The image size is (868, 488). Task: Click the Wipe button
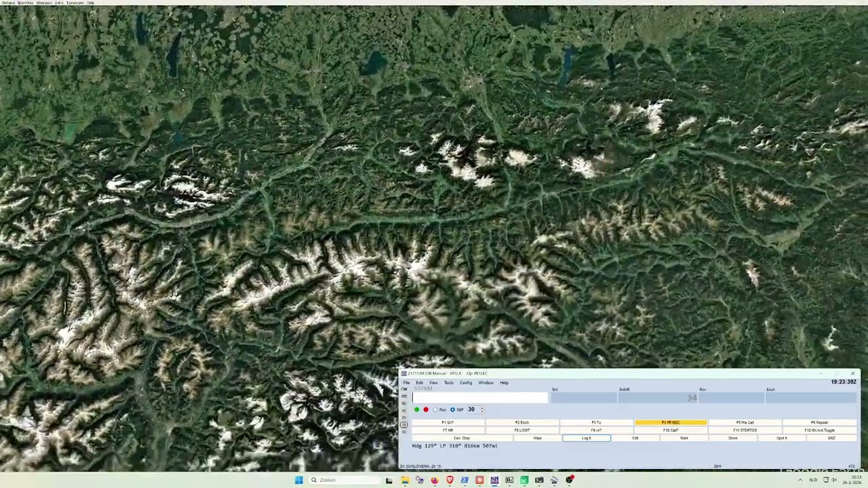pos(537,438)
